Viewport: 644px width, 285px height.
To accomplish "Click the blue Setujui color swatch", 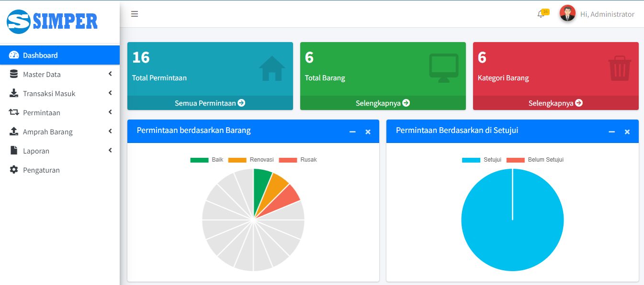I will click(x=471, y=160).
